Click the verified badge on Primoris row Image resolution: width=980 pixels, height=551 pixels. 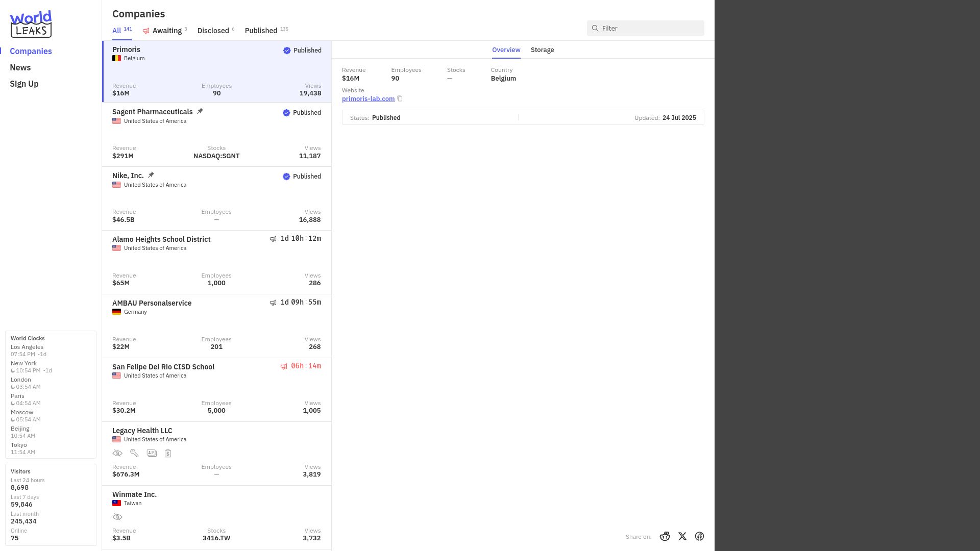tap(287, 51)
